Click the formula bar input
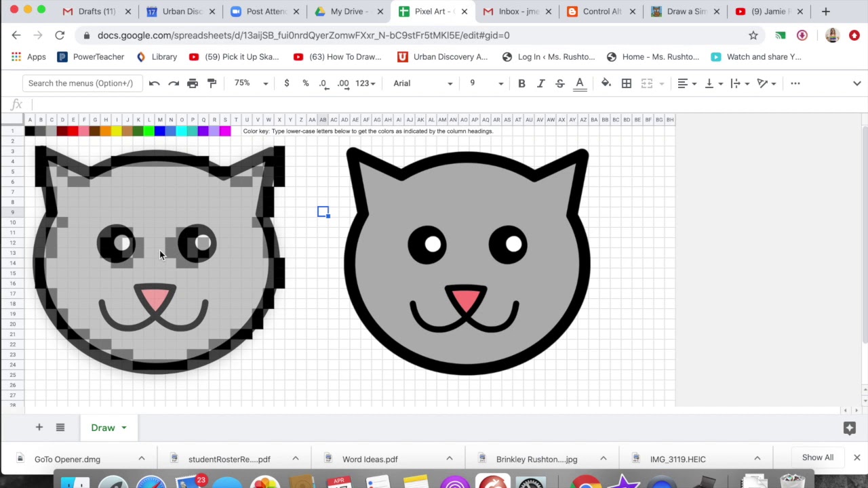The height and width of the screenshot is (488, 868). (448, 104)
